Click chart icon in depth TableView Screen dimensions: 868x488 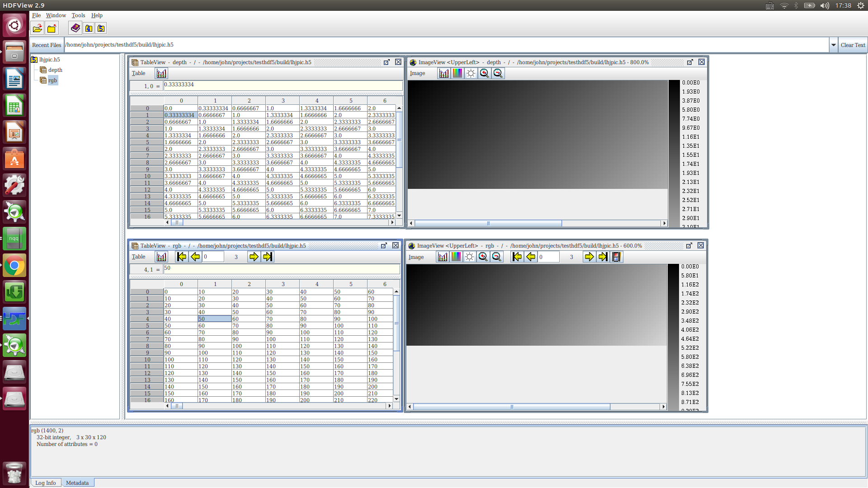point(161,73)
